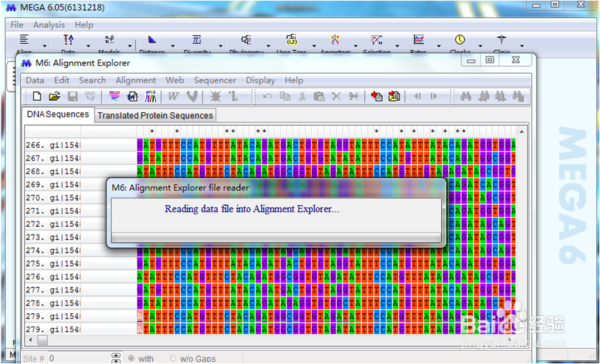
Task: Open the Data tool in MEGA toolbar
Action: 68,40
